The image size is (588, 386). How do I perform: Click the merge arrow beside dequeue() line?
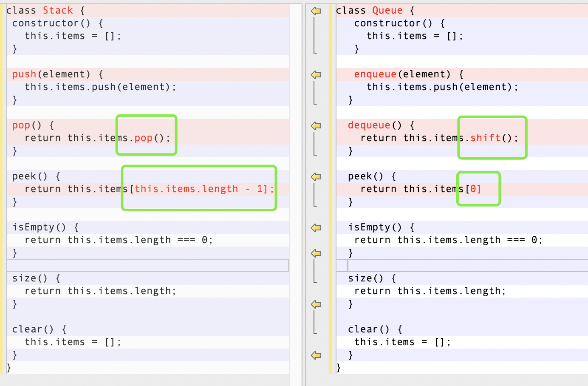click(316, 125)
